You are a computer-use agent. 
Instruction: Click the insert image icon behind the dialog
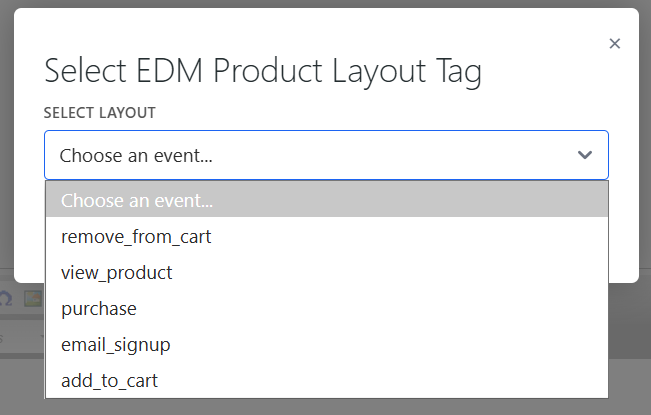tap(33, 298)
